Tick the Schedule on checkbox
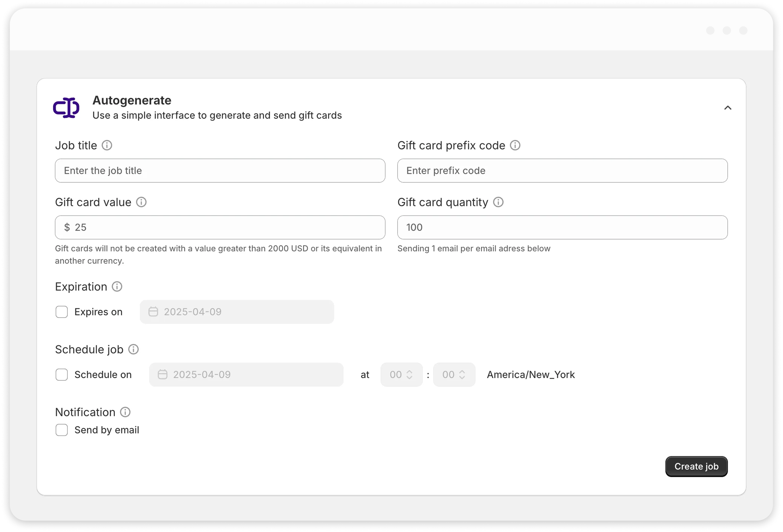The image size is (783, 532). tap(62, 374)
